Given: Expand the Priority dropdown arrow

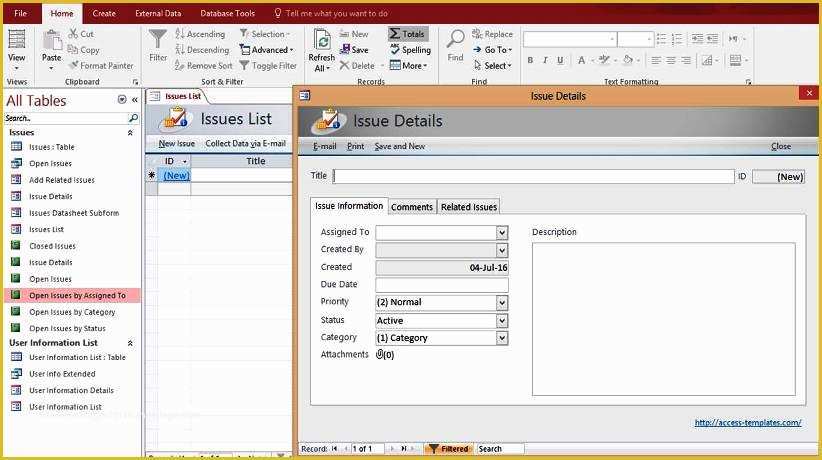Looking at the screenshot, I should tap(502, 303).
